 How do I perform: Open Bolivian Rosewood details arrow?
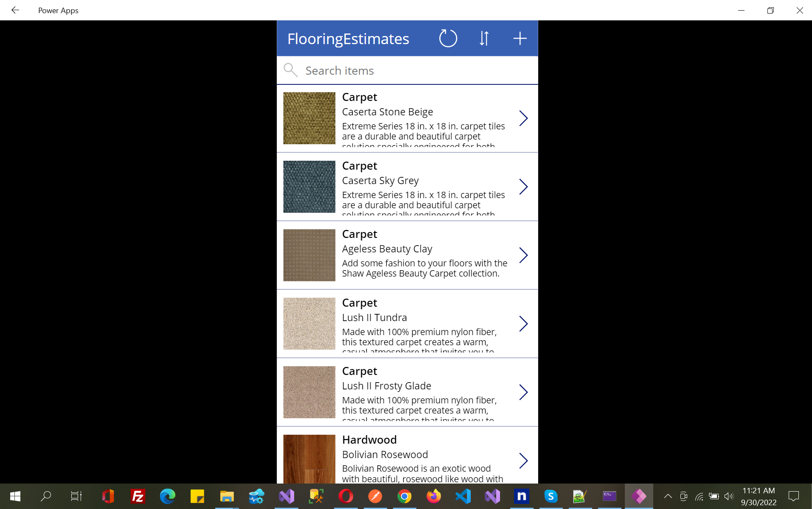point(523,461)
